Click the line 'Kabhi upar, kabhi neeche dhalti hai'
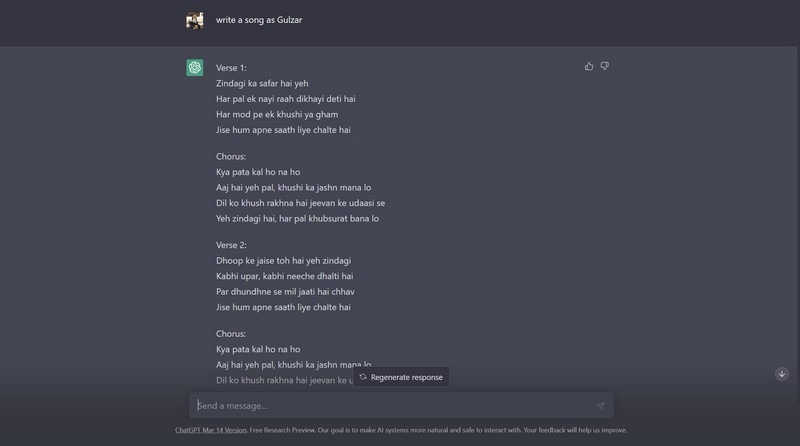 285,276
